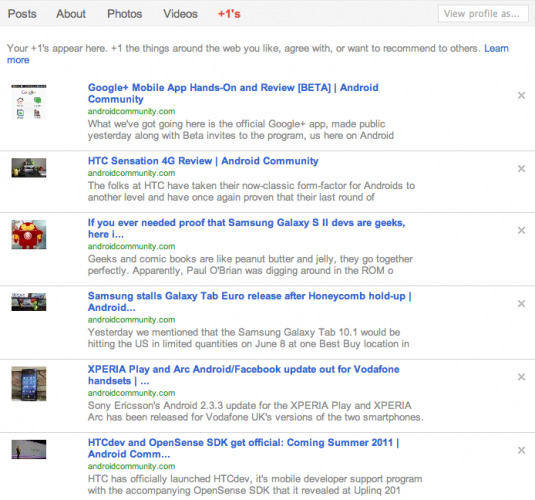Click the red Android robot thumbnail
535x500 pixels.
tap(29, 234)
